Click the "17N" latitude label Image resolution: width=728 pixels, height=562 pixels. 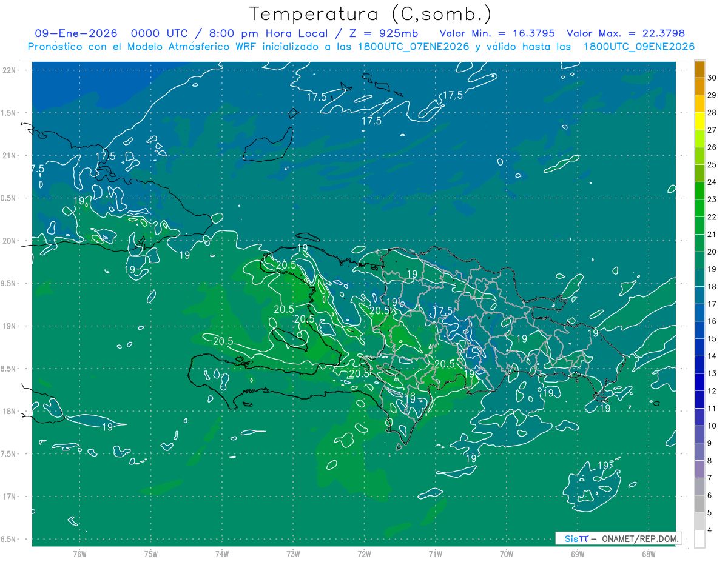point(8,497)
